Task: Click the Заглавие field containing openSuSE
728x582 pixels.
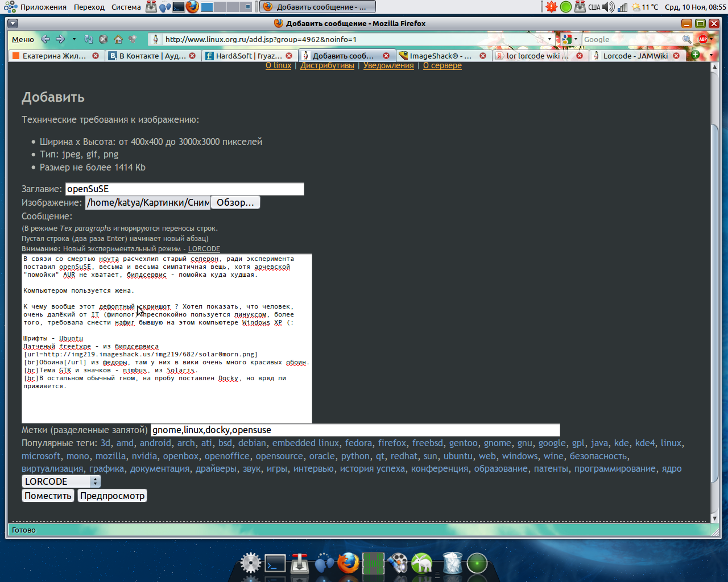Action: point(185,189)
